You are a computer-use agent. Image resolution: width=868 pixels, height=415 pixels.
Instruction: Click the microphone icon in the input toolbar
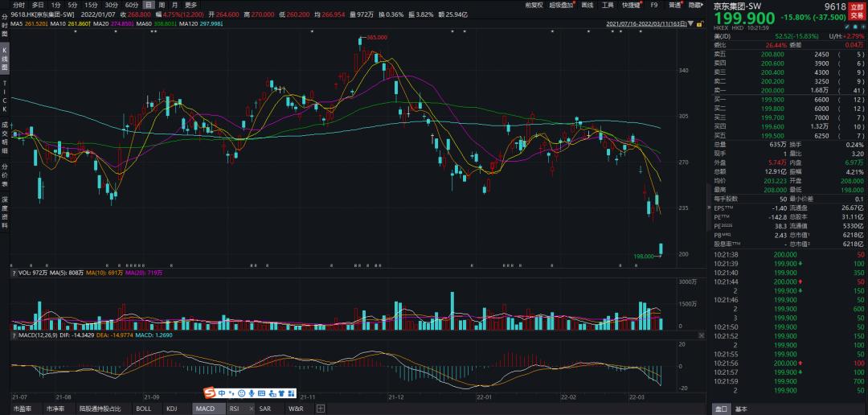pyautogui.click(x=252, y=393)
